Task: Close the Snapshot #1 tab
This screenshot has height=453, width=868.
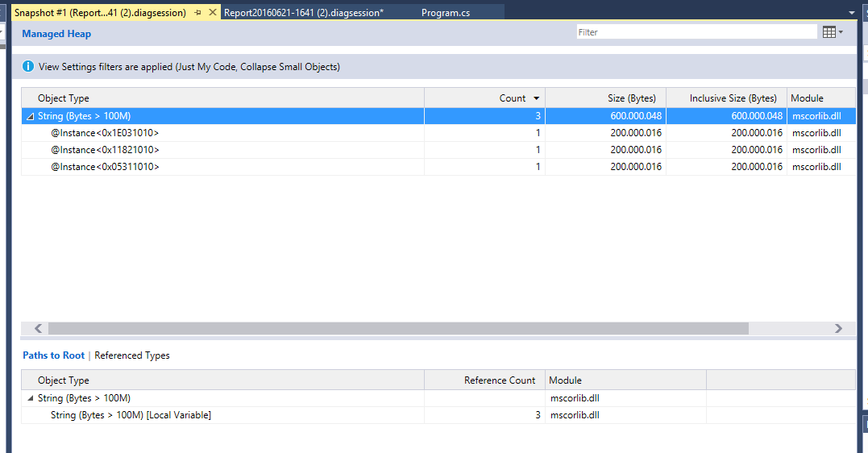Action: (x=213, y=12)
